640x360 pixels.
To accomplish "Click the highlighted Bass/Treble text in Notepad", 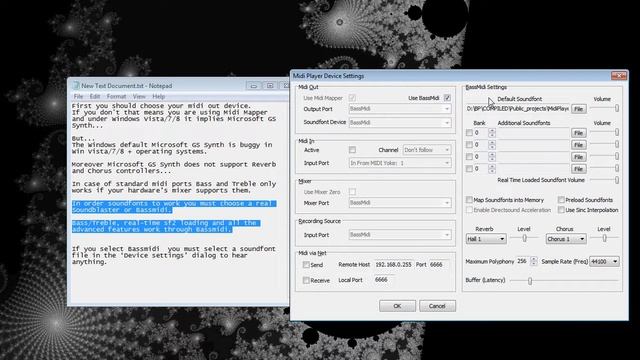I will 165,226.
